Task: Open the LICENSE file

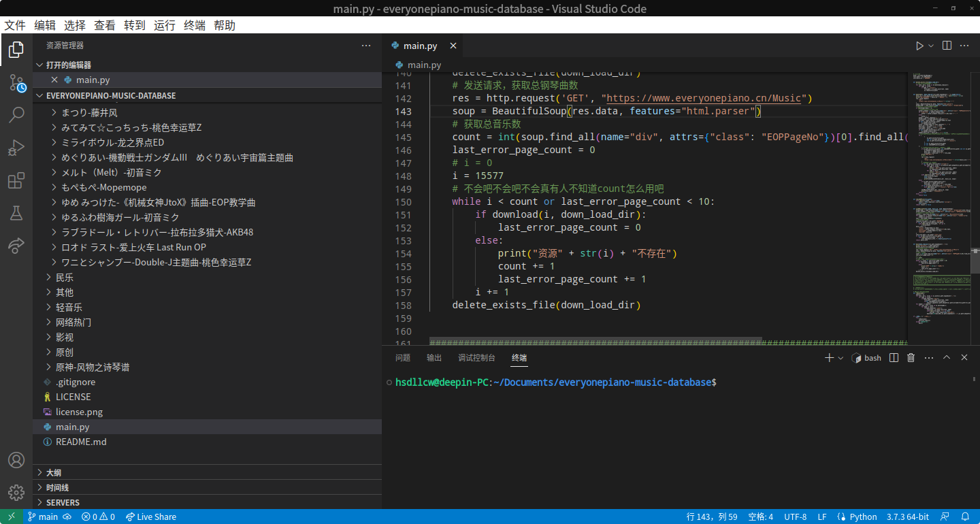Action: pos(207,397)
